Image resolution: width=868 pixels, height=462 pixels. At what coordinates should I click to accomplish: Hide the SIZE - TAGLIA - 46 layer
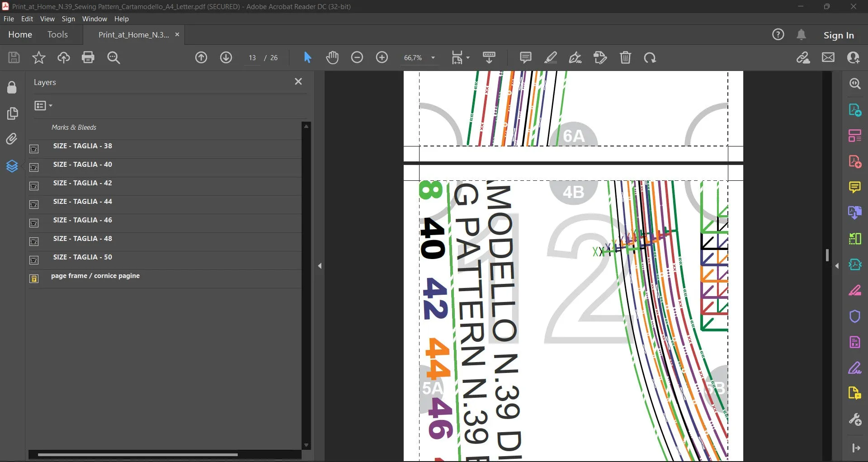34,223
